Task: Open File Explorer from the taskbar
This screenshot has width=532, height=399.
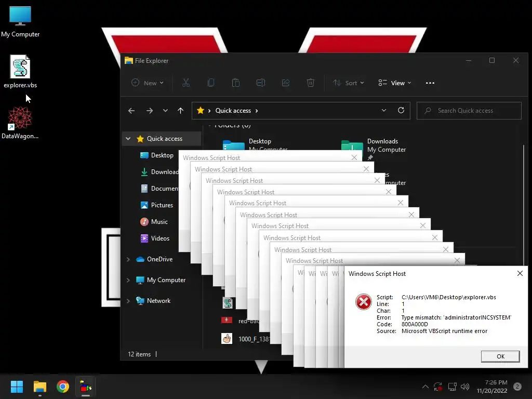Action: [39, 387]
